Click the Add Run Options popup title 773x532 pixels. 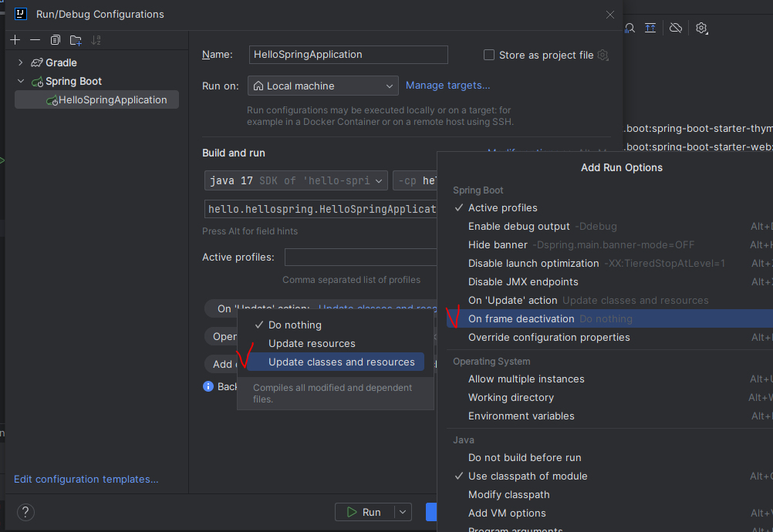click(621, 167)
